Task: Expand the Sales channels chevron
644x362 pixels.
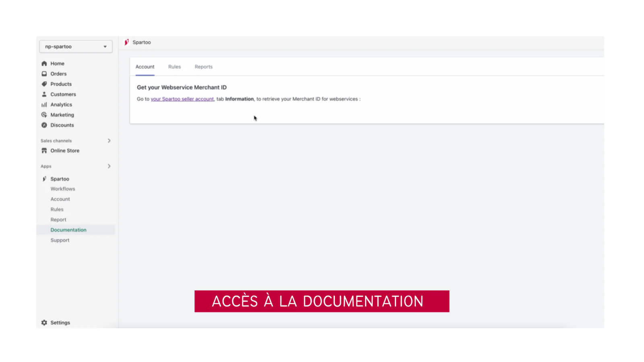Action: click(109, 141)
